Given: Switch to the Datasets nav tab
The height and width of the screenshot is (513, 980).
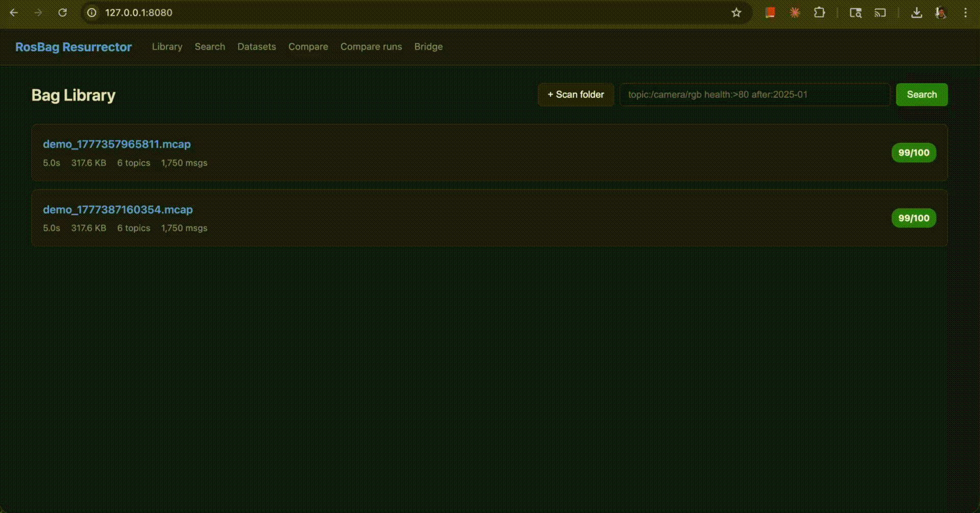Looking at the screenshot, I should pyautogui.click(x=257, y=46).
